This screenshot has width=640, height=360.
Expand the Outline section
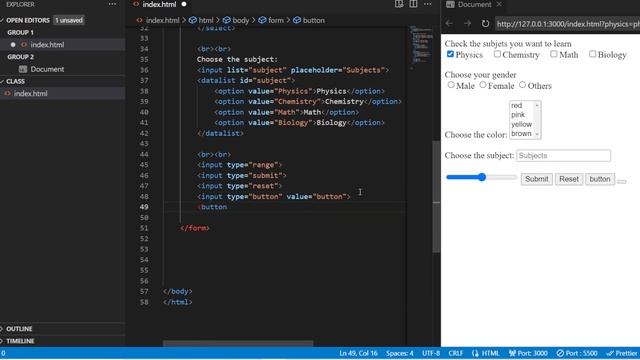click(19, 329)
